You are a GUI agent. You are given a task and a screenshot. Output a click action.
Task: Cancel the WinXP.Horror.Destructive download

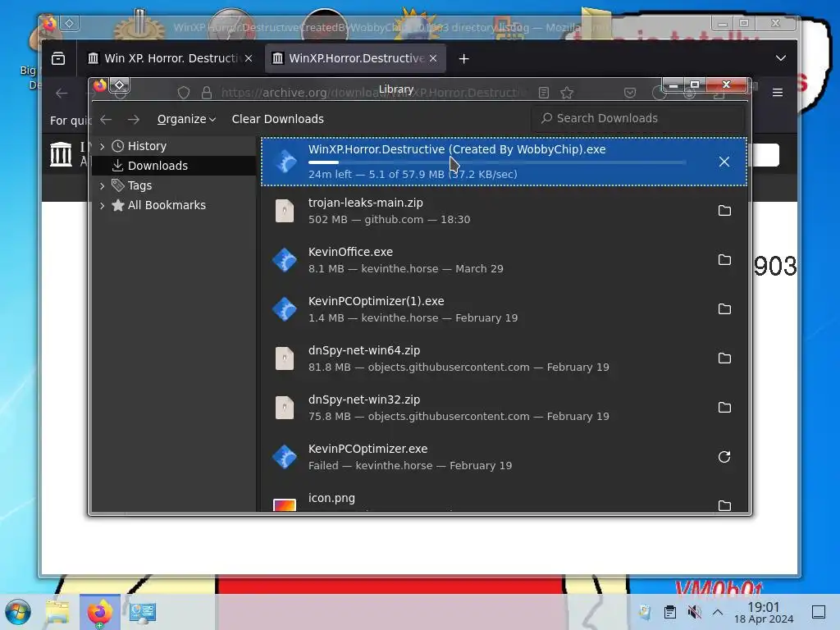click(x=724, y=162)
